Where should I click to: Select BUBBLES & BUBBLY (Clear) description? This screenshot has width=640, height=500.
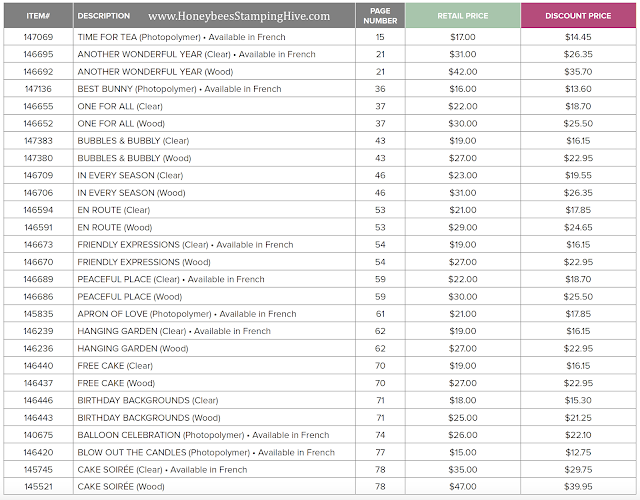pyautogui.click(x=133, y=141)
